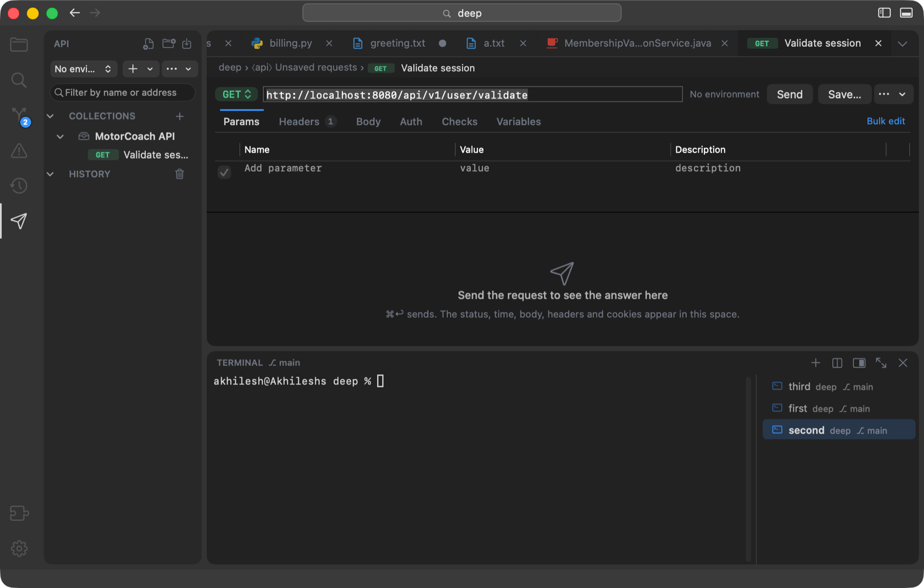Toggle bottom panel layout icon in title bar
Viewport: 924px width, 588px height.
[x=906, y=13]
